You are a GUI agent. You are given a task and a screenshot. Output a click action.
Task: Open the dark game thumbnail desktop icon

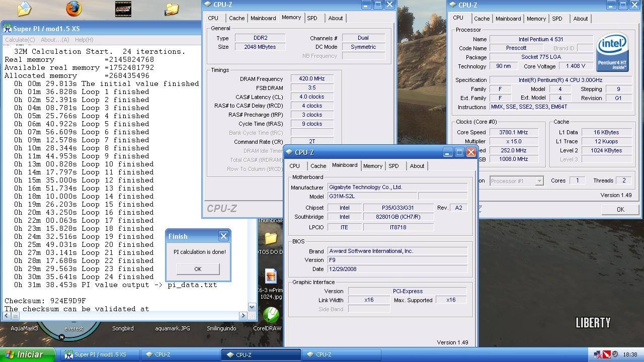coord(123,9)
